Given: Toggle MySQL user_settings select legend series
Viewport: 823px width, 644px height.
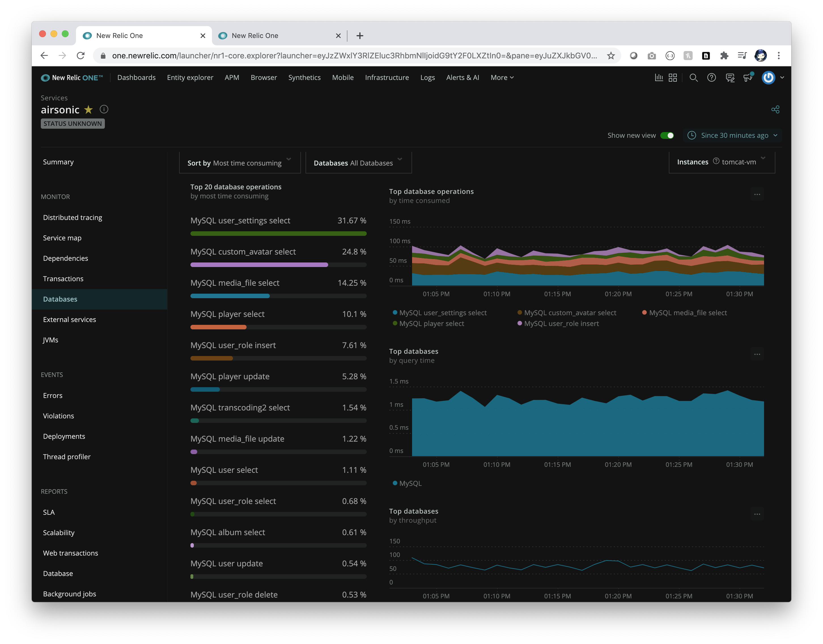Looking at the screenshot, I should (440, 313).
